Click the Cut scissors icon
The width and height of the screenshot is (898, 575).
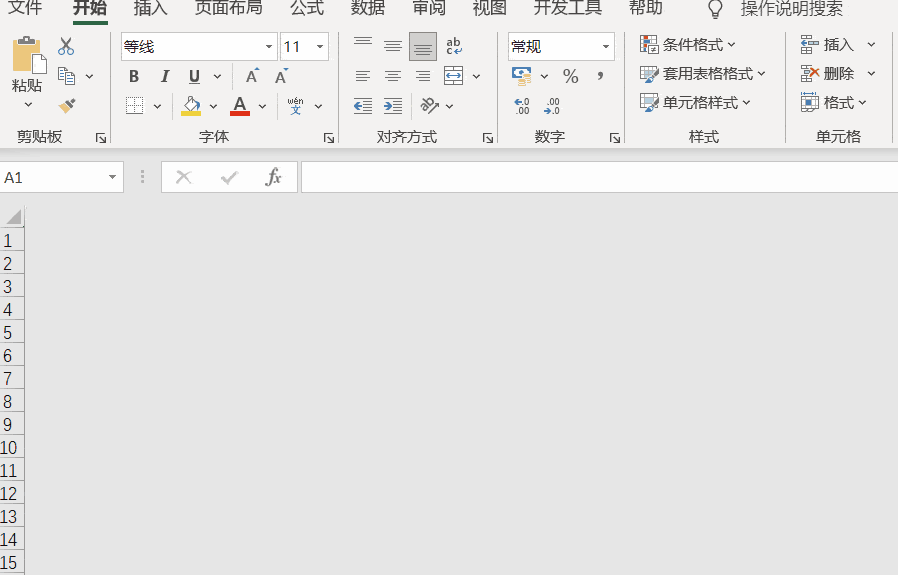point(66,46)
